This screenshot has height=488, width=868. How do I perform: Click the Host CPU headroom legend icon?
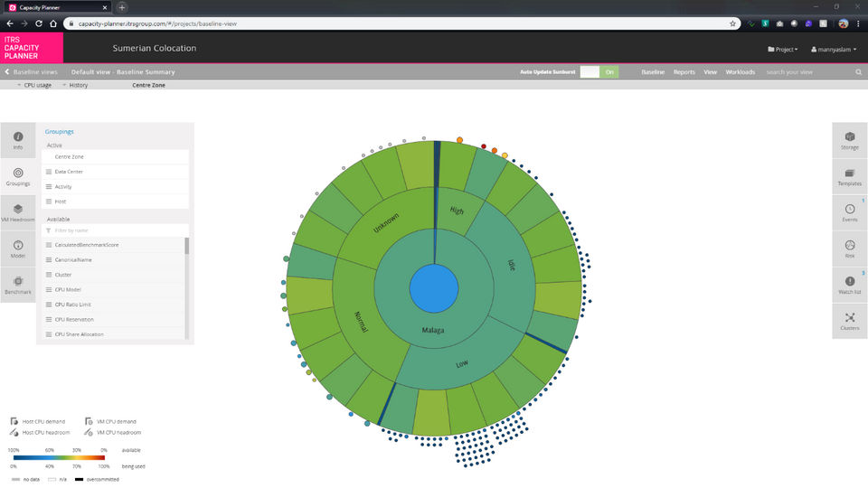pyautogui.click(x=14, y=432)
